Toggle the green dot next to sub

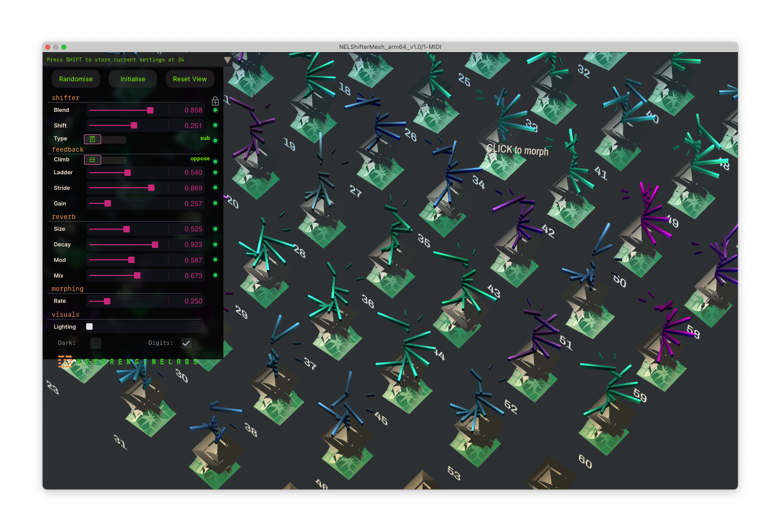click(x=215, y=141)
